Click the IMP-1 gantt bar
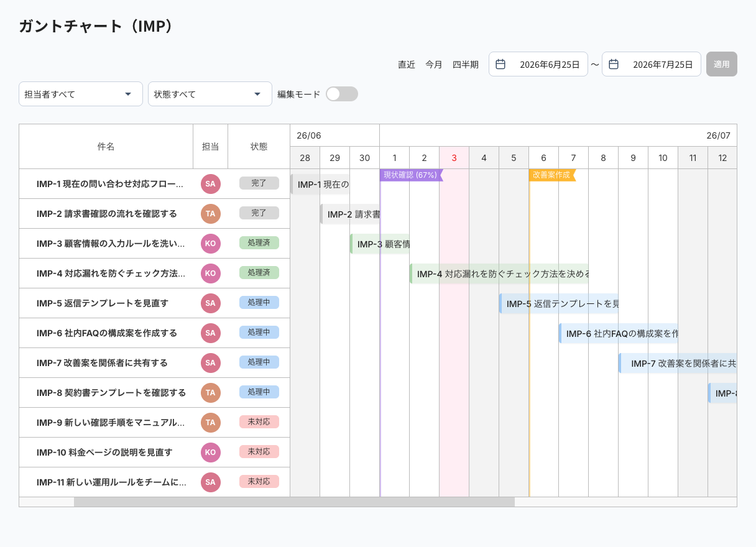 320,184
